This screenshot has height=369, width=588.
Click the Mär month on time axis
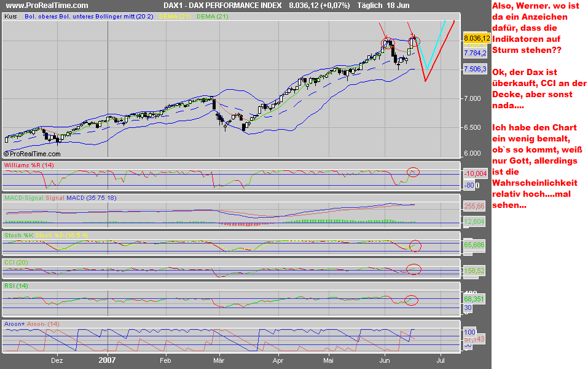click(x=219, y=360)
